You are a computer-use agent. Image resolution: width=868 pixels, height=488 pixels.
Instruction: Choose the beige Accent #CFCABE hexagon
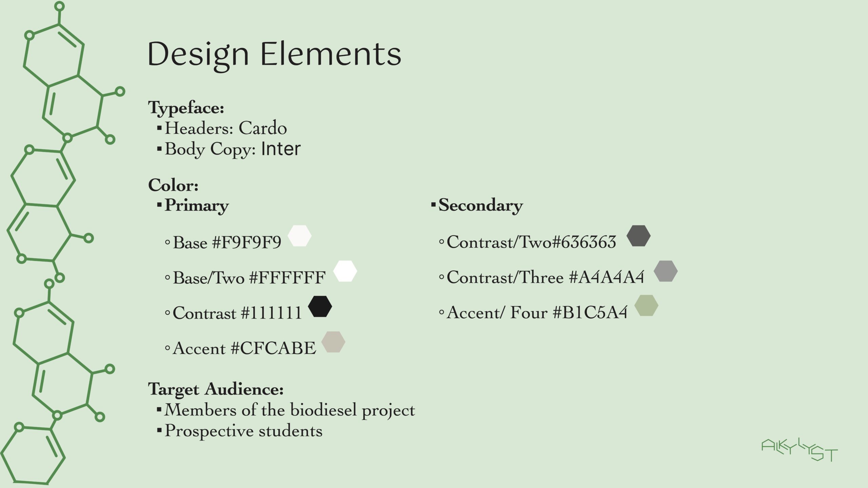click(x=333, y=342)
